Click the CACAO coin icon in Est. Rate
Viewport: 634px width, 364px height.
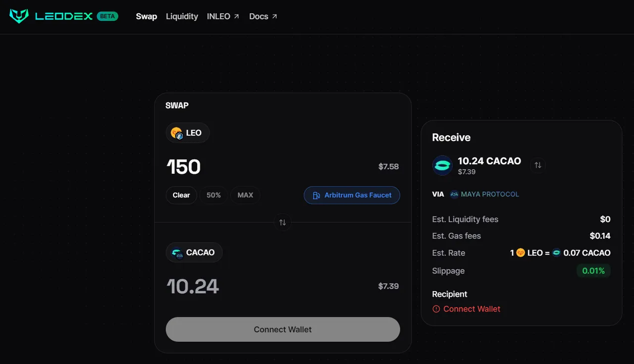click(557, 253)
